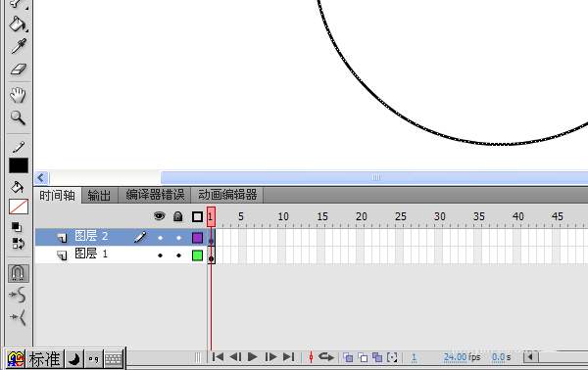This screenshot has width=588, height=370.
Task: Switch to the 时间轴 tab
Action: (x=58, y=196)
